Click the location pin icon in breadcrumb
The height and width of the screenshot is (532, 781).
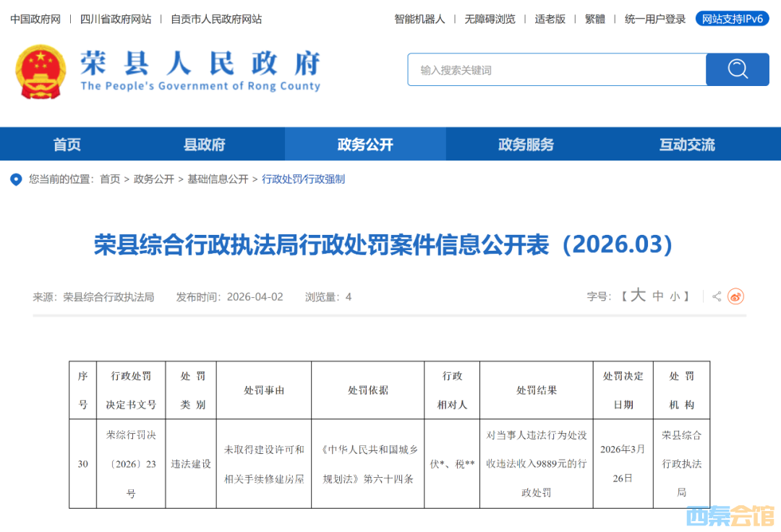coord(16,179)
